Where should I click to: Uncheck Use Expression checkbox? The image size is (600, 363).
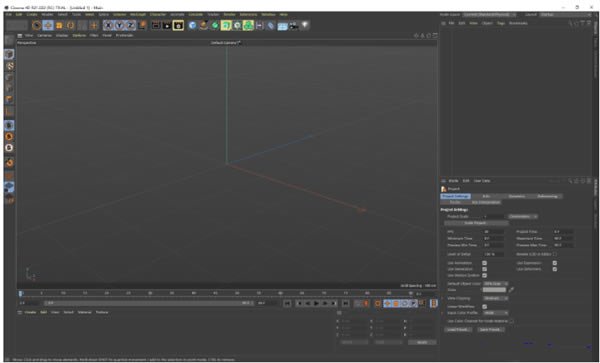(x=554, y=263)
